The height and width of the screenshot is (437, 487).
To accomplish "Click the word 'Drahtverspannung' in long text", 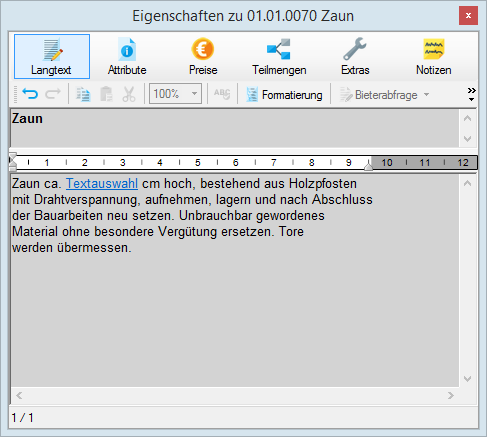I will (85, 200).
